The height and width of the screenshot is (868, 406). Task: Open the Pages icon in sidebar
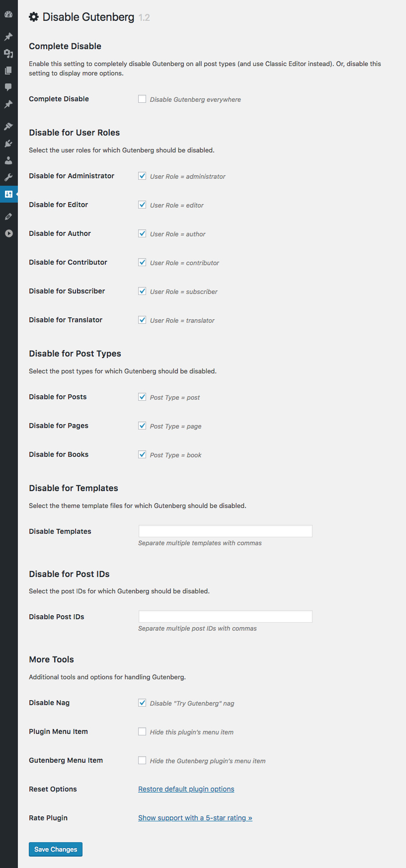tap(8, 71)
